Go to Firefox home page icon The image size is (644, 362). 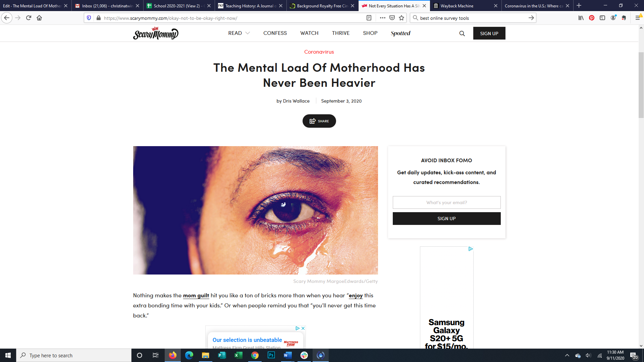coord(39,18)
